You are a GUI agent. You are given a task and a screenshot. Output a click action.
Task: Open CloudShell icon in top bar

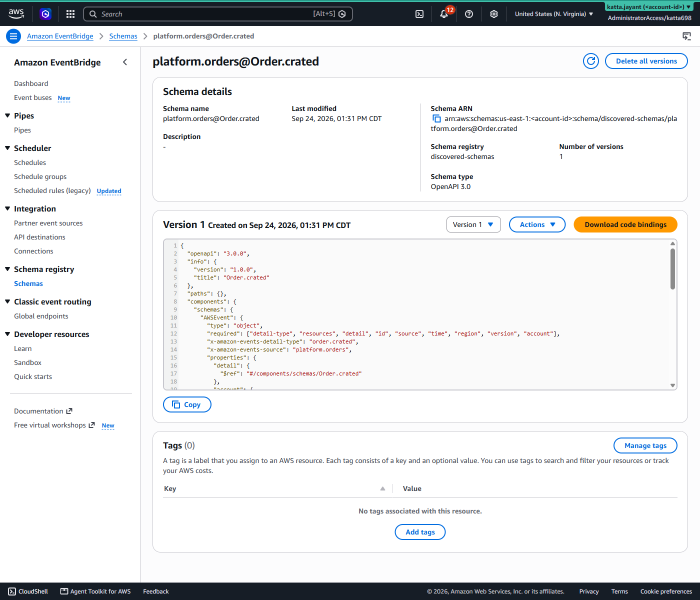point(419,14)
